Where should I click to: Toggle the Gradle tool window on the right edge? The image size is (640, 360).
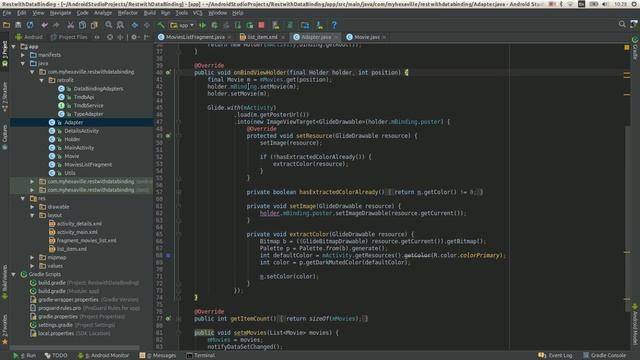pyautogui.click(x=635, y=49)
